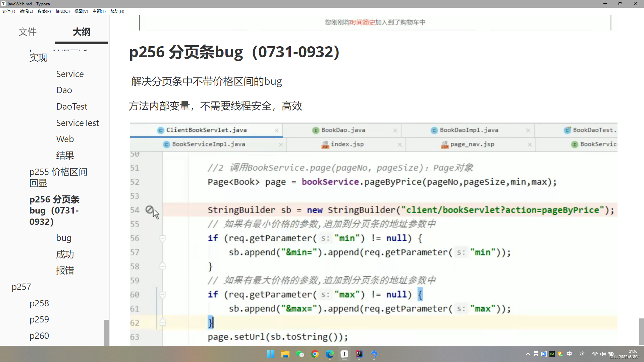Open the 视图 menu in Typora
The height and width of the screenshot is (362, 644).
point(81,11)
